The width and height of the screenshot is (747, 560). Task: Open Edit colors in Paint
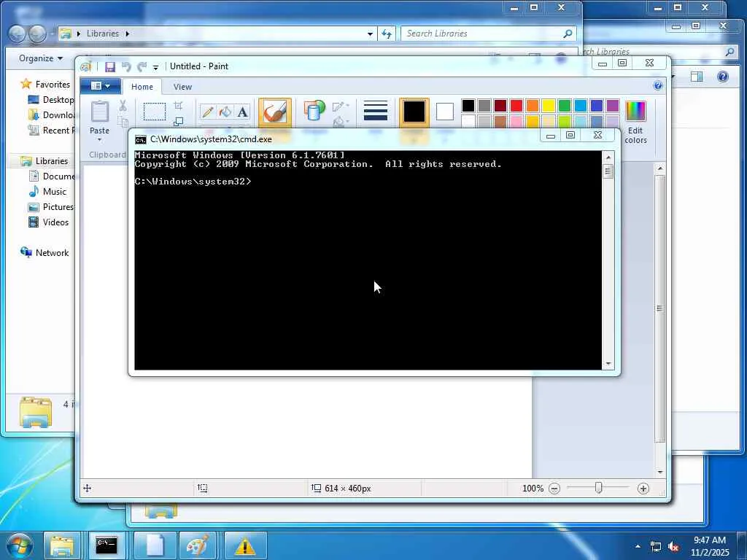click(635, 122)
